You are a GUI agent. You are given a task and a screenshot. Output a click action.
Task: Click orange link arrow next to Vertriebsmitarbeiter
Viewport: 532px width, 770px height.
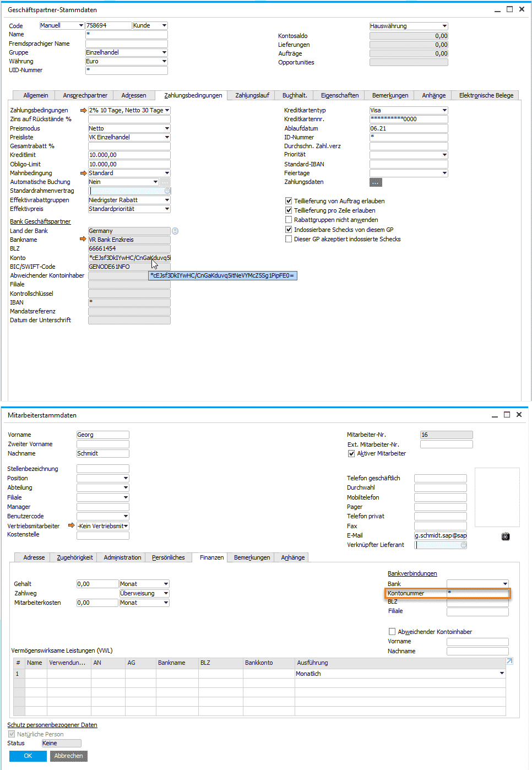[x=71, y=526]
